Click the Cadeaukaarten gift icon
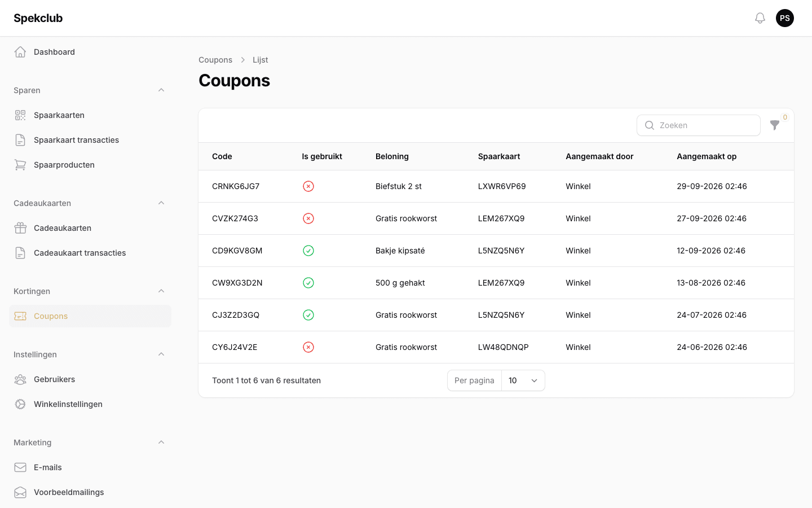Viewport: 812px width, 508px height. (x=20, y=228)
